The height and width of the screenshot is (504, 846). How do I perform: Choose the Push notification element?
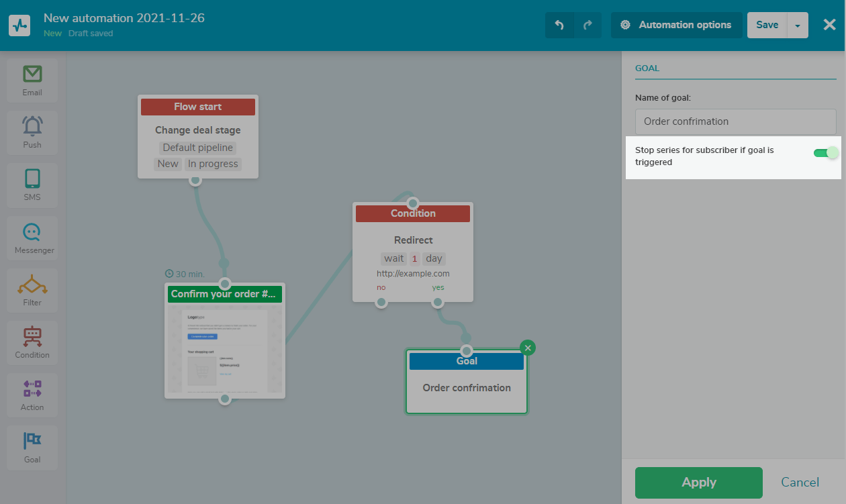point(32,132)
